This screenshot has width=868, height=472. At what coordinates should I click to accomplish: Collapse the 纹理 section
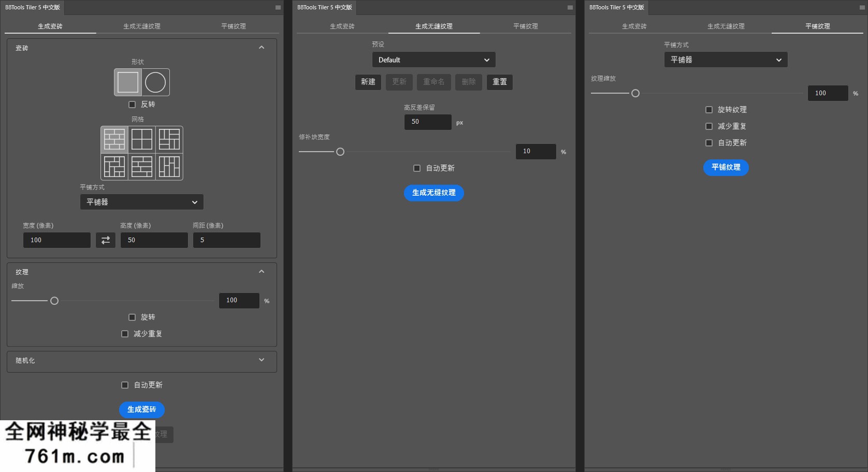262,272
